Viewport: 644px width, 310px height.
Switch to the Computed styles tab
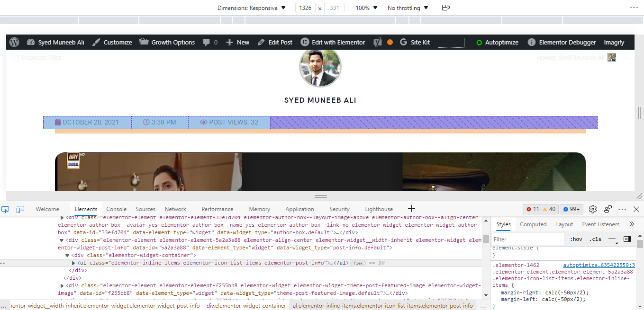[533, 224]
